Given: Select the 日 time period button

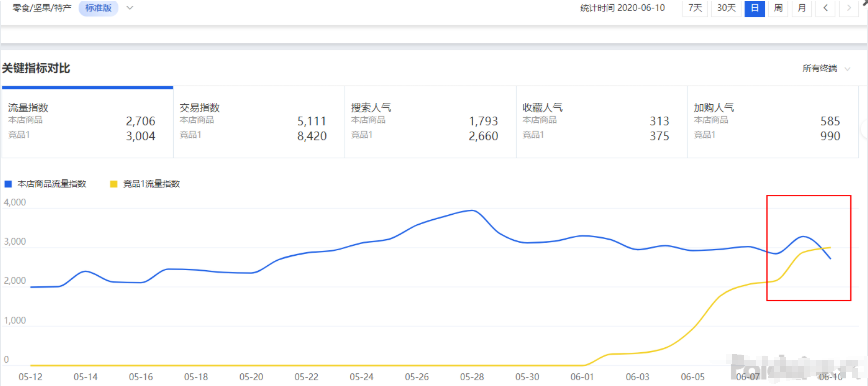Looking at the screenshot, I should click(x=754, y=8).
